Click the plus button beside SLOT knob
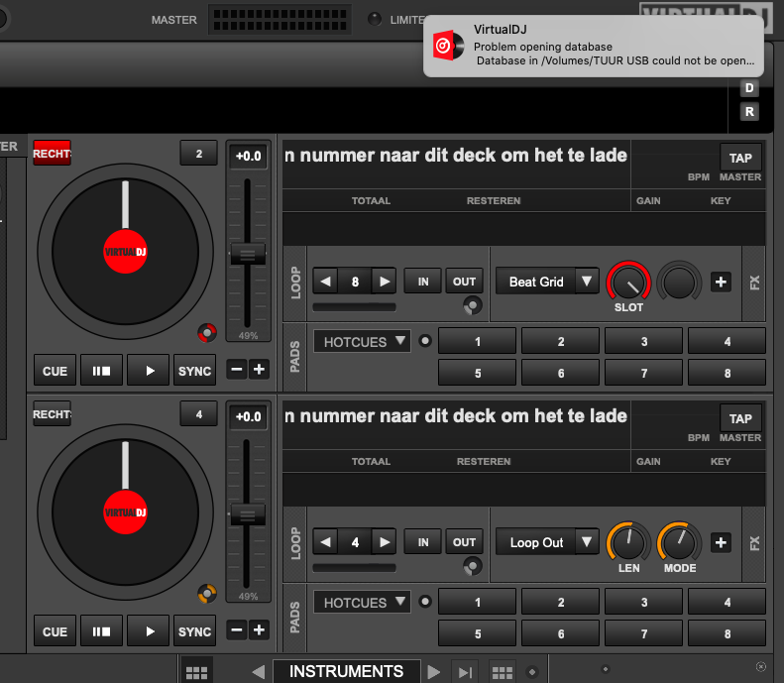Viewport: 784px width, 683px height. click(x=721, y=282)
